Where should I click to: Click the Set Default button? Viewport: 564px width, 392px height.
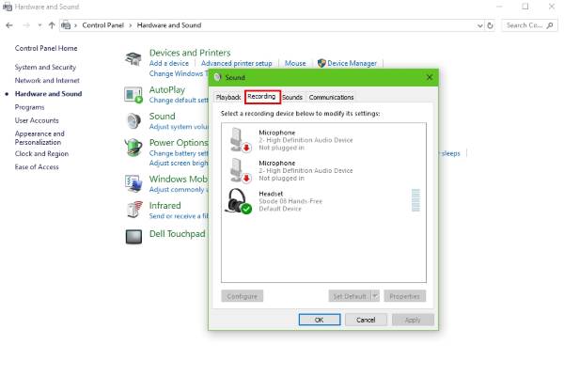pyautogui.click(x=350, y=296)
